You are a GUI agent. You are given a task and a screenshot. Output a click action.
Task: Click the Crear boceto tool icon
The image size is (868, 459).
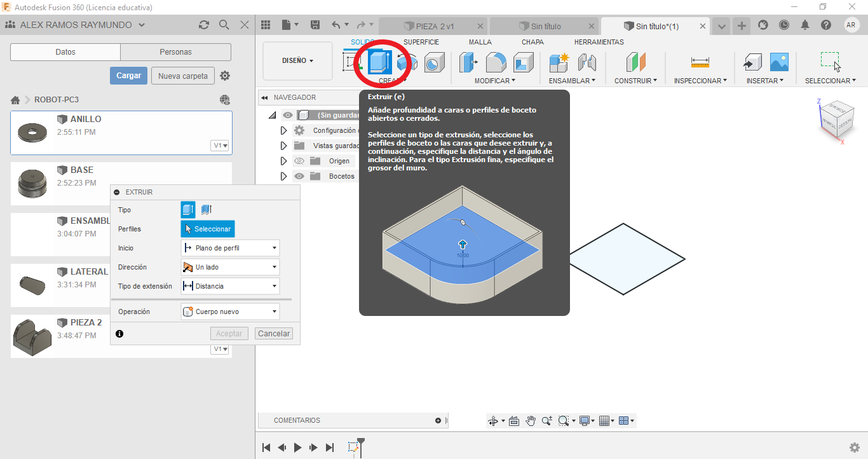pos(351,62)
